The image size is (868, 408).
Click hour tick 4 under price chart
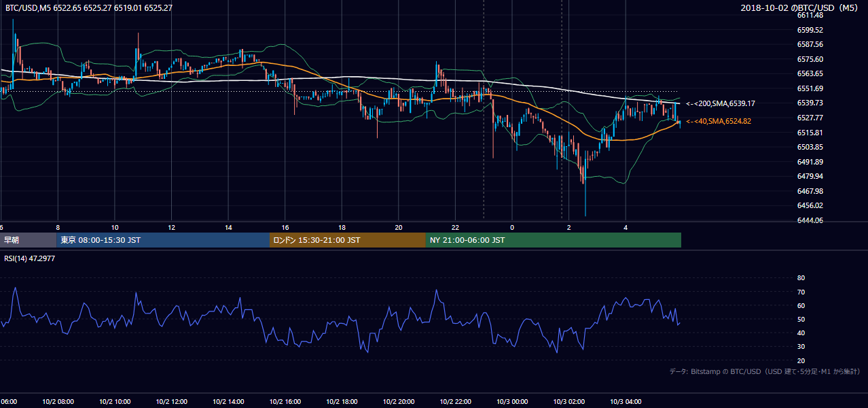coord(626,227)
